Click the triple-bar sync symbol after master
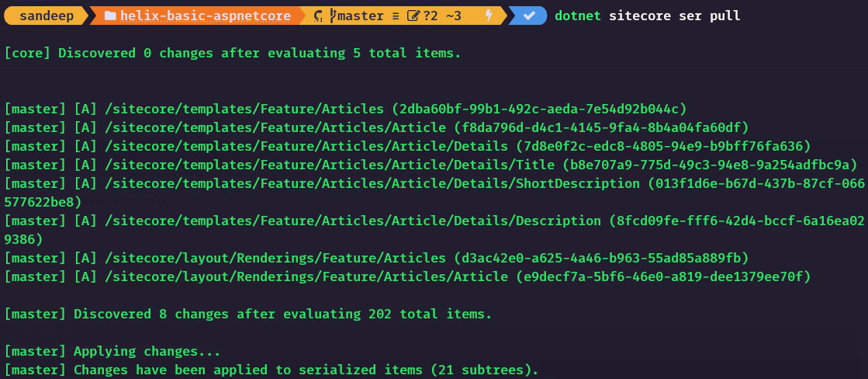The width and height of the screenshot is (868, 379). (x=394, y=16)
